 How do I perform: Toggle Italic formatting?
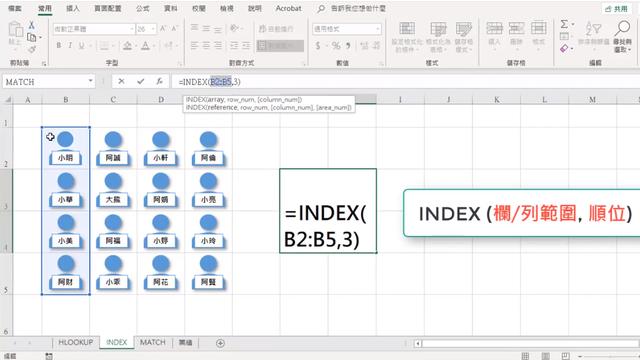(70, 45)
